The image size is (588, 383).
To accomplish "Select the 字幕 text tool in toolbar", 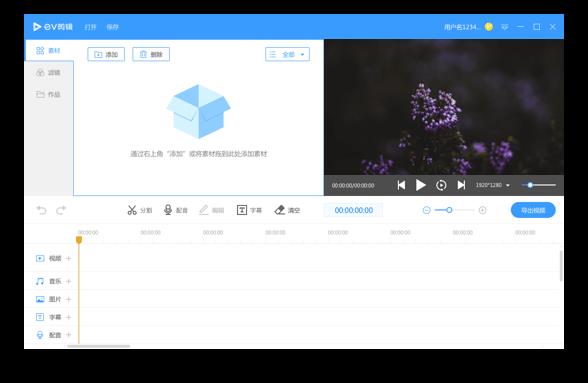I will click(x=249, y=210).
